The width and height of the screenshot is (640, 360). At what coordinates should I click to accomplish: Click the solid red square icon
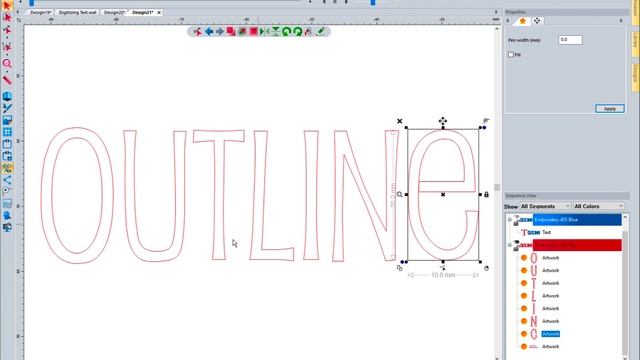[253, 31]
